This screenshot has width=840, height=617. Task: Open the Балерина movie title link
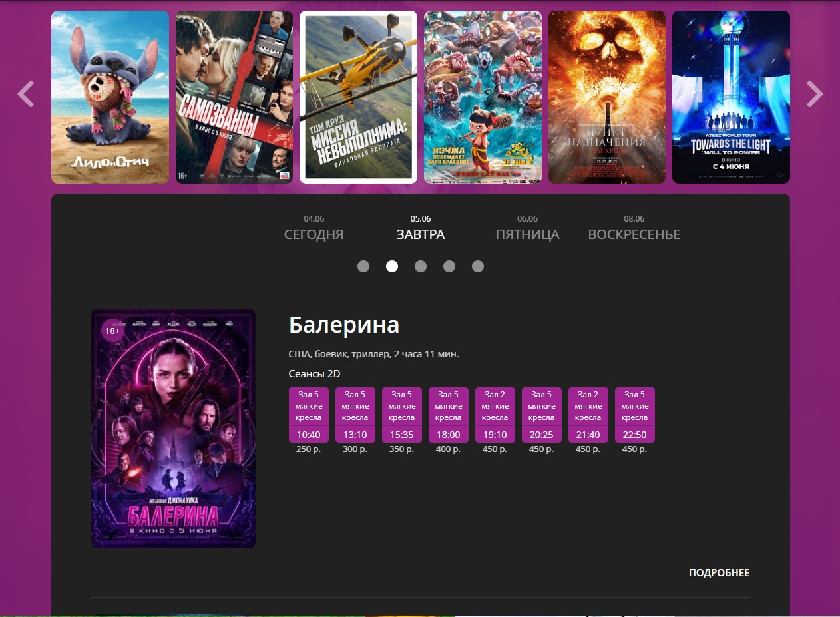[344, 325]
